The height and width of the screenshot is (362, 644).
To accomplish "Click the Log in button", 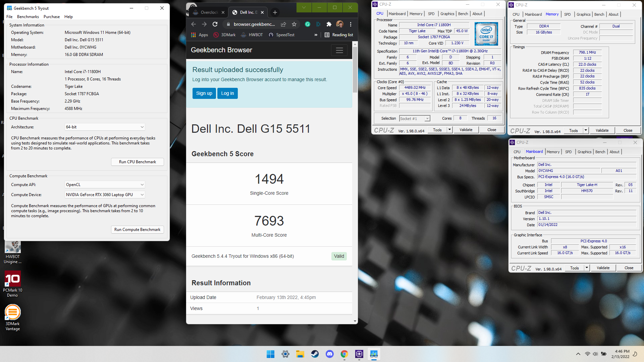I will 227,93.
